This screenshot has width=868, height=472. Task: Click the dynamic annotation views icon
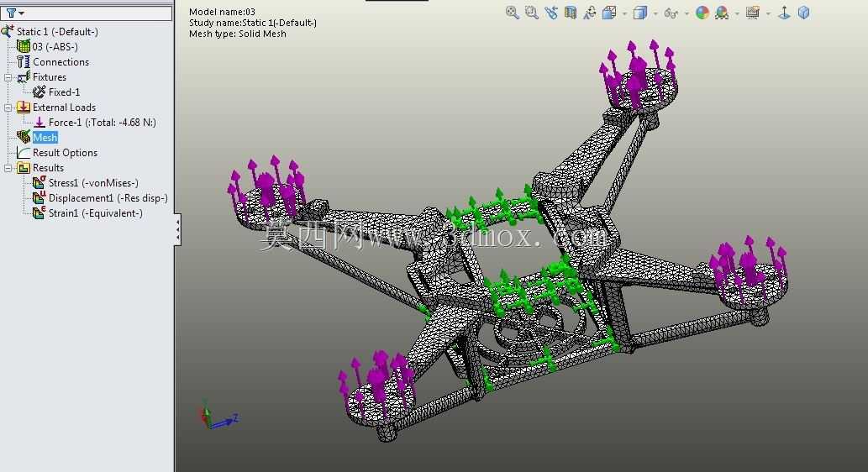(590, 13)
